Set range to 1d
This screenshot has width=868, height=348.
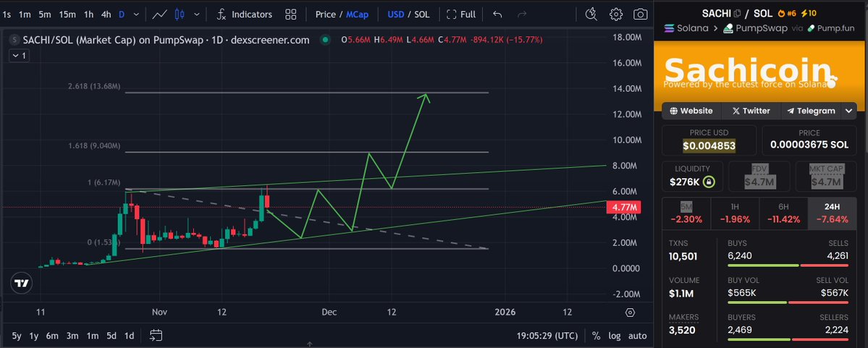tap(129, 335)
